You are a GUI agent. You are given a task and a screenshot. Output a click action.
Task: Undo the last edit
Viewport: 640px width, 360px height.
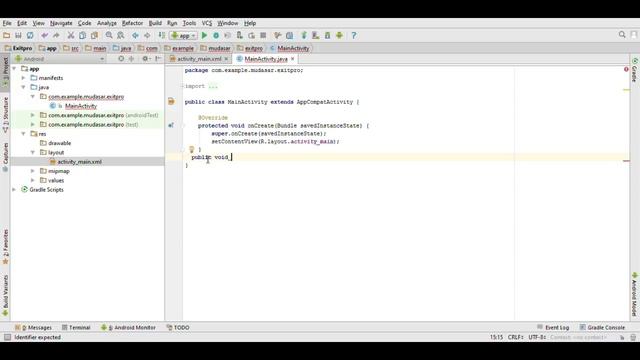pyautogui.click(x=44, y=36)
